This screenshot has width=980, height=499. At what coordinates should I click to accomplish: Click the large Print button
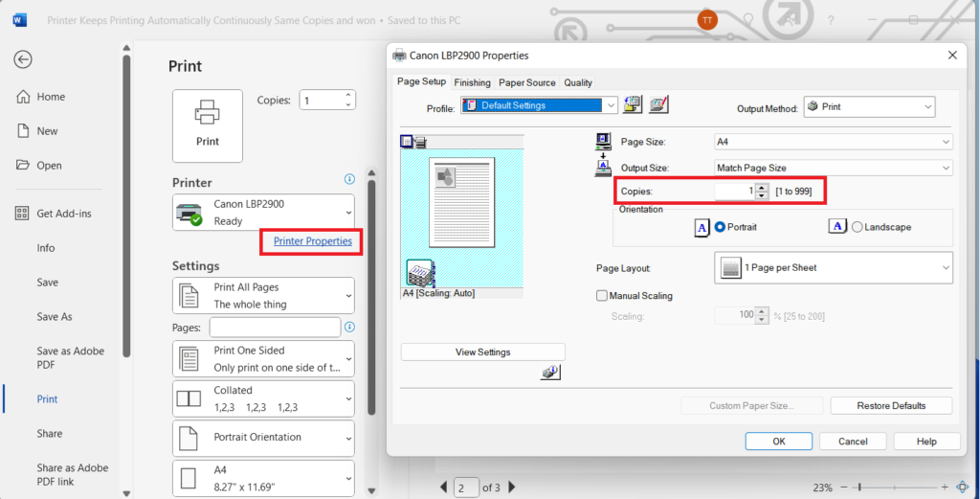(208, 125)
